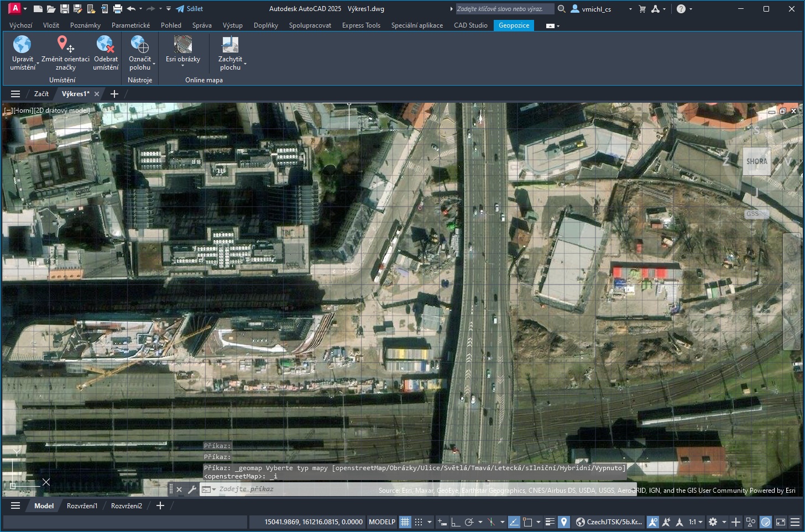
Task: Open the AutoCAD application menu logo
Action: (x=15, y=8)
